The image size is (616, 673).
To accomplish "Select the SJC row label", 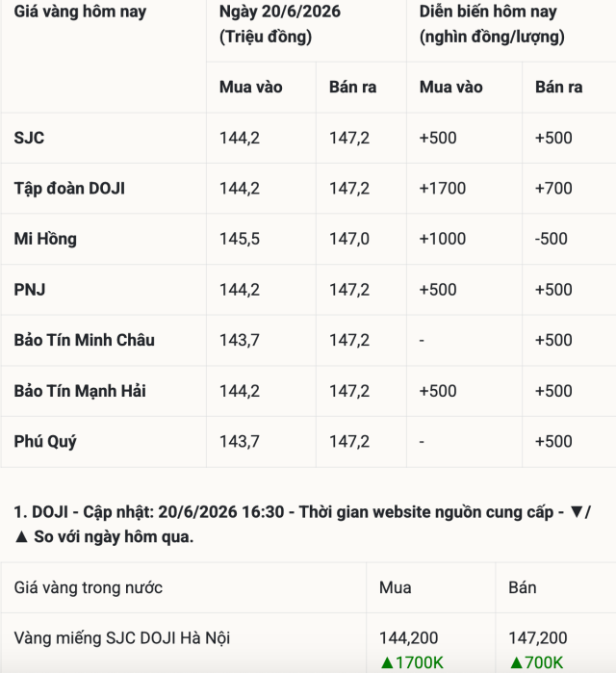I will tap(29, 139).
